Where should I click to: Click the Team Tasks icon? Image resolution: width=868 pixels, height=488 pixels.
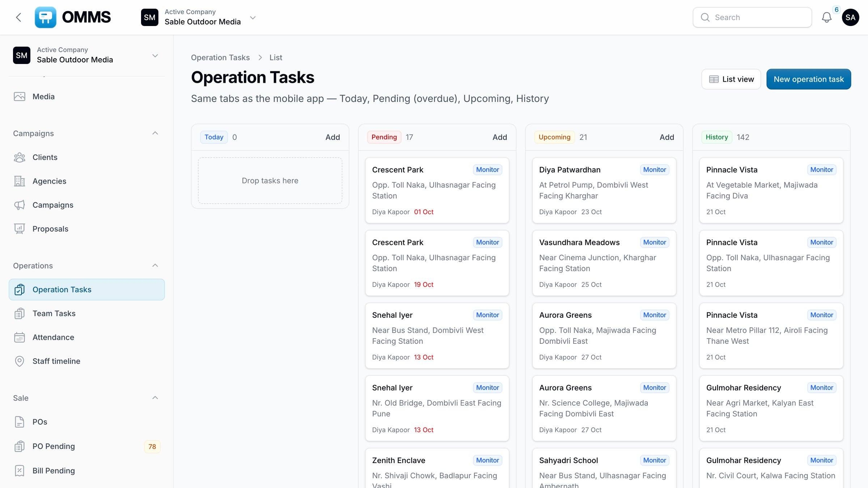click(x=20, y=313)
